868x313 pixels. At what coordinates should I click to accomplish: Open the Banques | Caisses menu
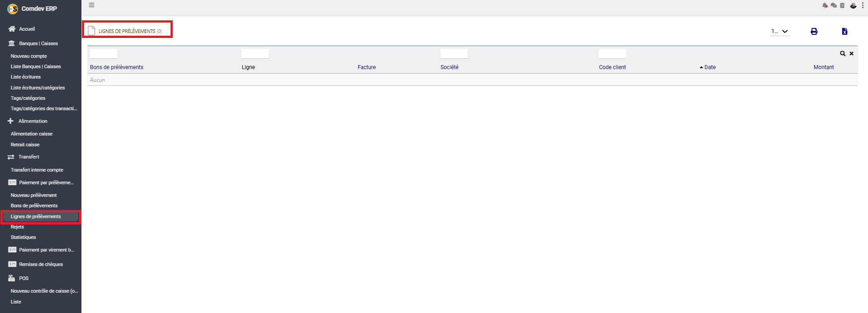click(x=38, y=43)
